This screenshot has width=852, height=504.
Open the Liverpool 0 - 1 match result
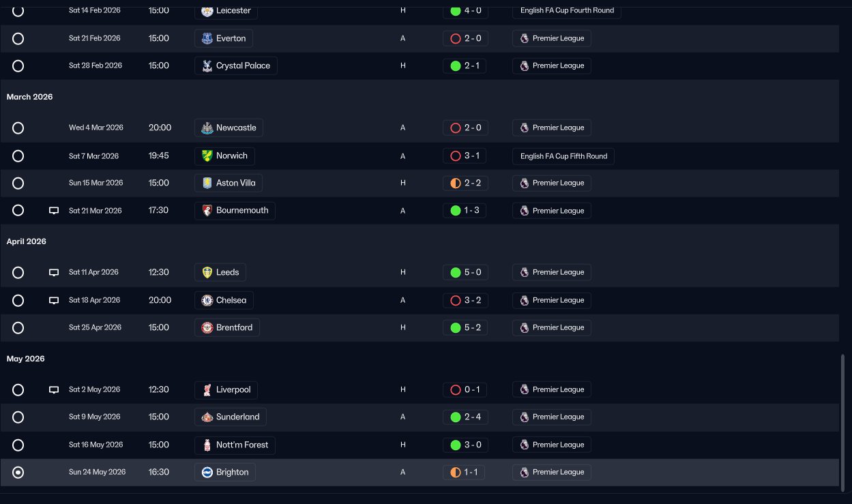tap(465, 389)
